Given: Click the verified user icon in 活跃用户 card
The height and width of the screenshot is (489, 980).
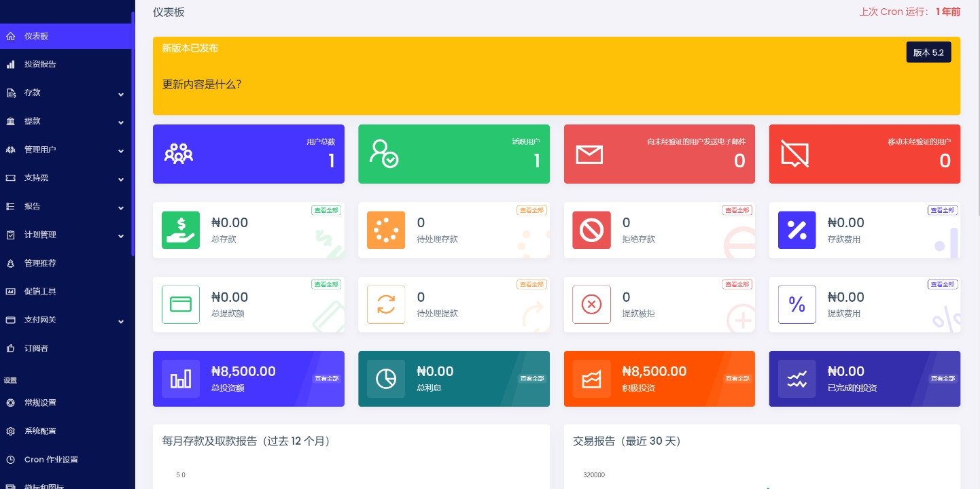Looking at the screenshot, I should (x=384, y=154).
